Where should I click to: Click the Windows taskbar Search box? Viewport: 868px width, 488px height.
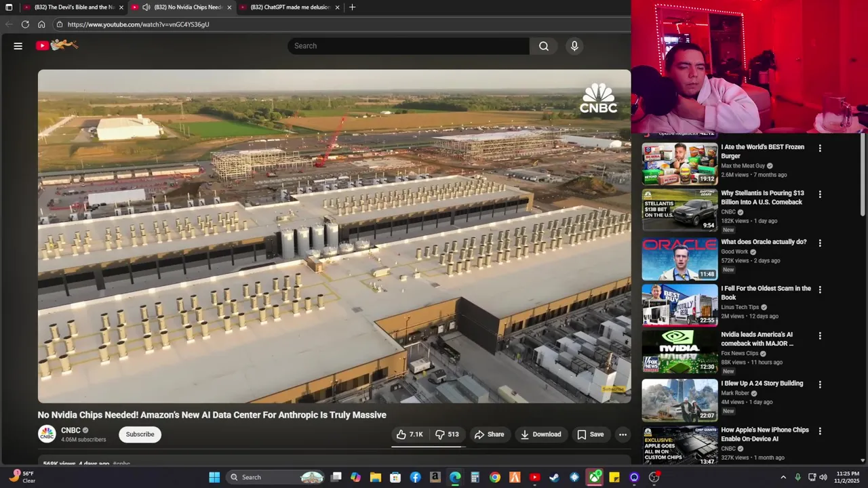pos(275,477)
